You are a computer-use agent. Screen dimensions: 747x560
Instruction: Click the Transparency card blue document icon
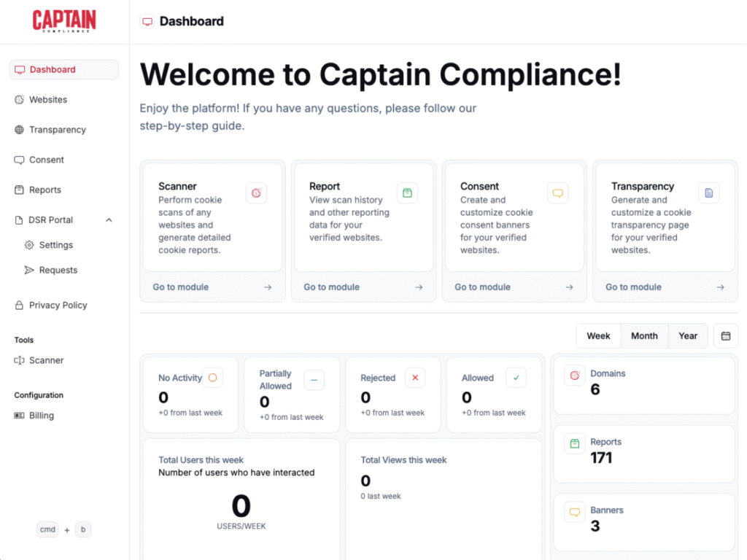coord(709,192)
